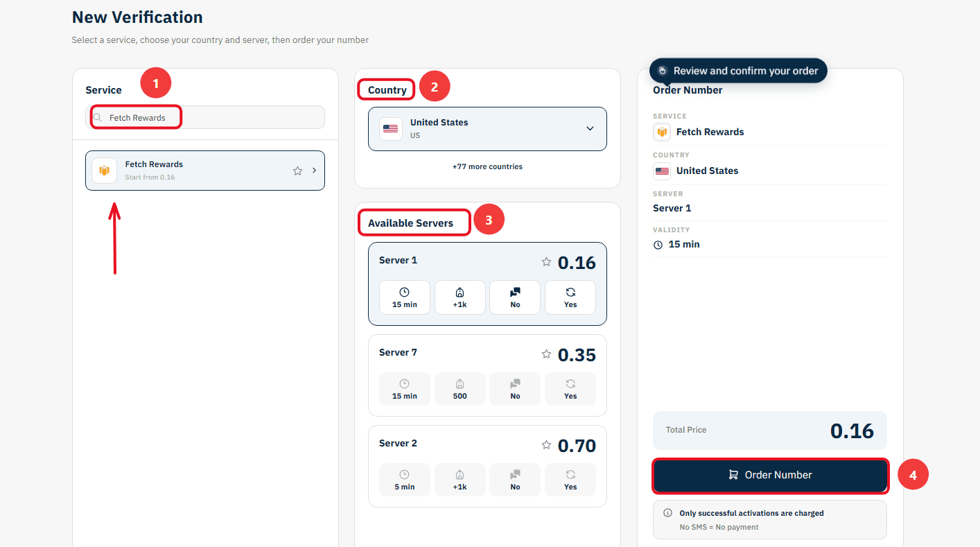Screen dimensions: 980x547
Task: Favorite Server 1 with its star
Action: point(546,262)
